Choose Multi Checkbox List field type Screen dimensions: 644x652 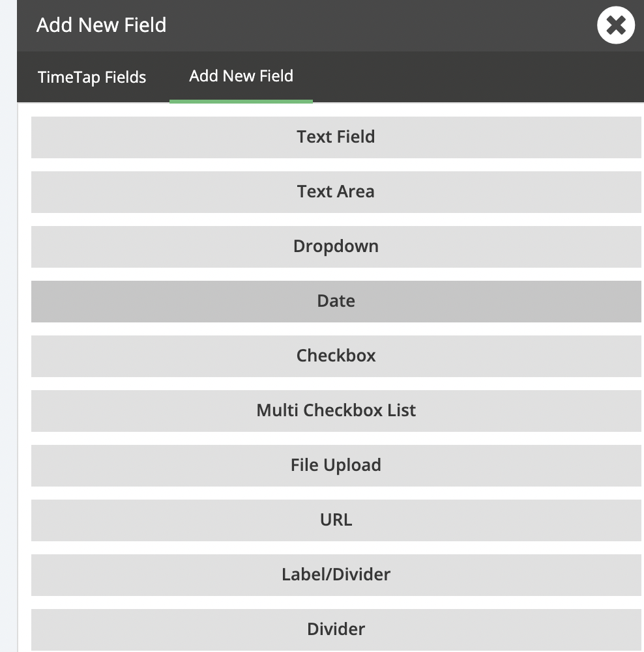(x=336, y=411)
